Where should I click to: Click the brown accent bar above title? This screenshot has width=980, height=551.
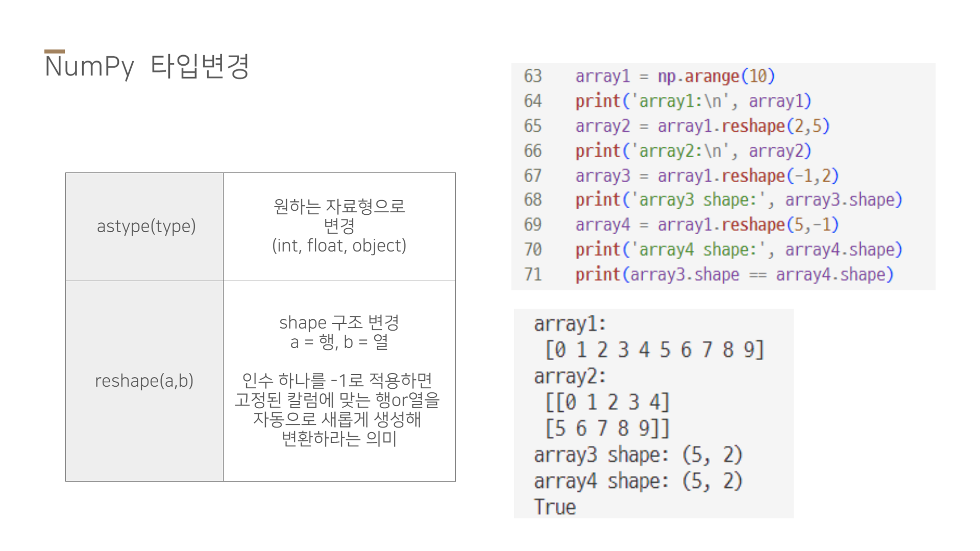pos(55,51)
